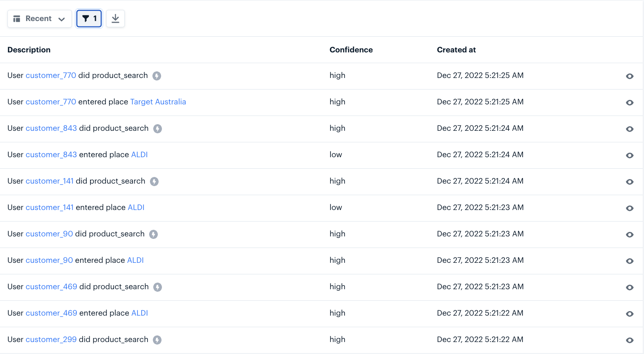Click the lightning icon on customer_469's product_search event
This screenshot has height=354, width=644.
click(157, 287)
